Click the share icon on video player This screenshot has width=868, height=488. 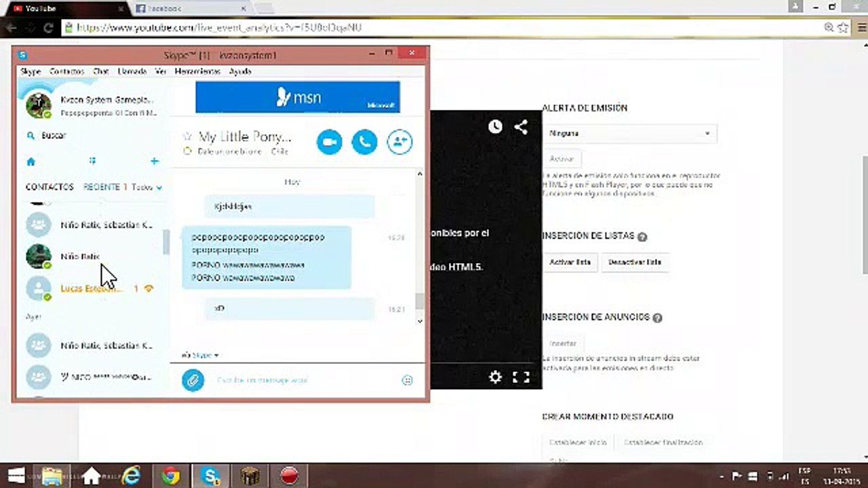click(521, 127)
